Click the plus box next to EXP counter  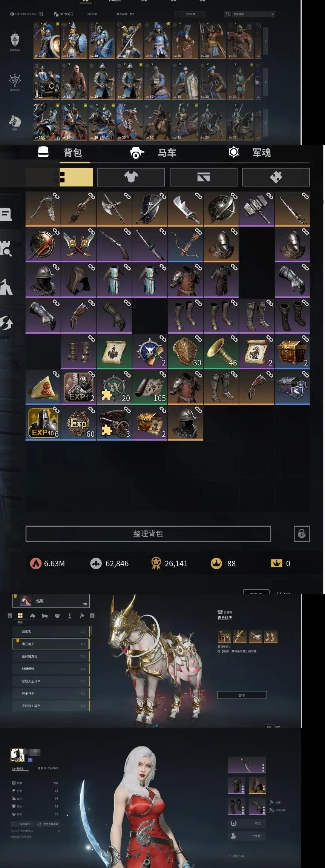41,14
